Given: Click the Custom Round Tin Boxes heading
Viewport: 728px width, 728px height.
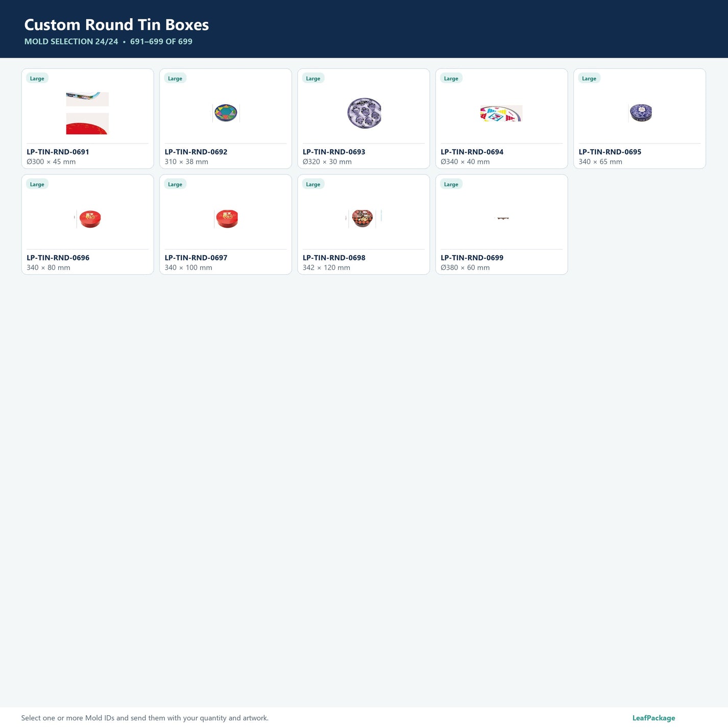Looking at the screenshot, I should pos(116,25).
